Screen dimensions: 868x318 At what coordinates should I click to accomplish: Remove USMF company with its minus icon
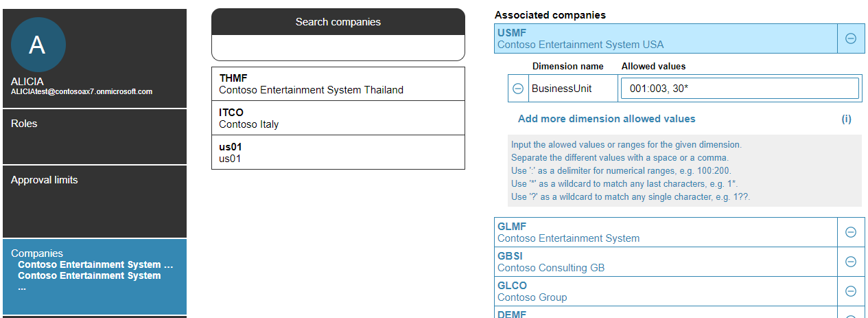coord(851,38)
